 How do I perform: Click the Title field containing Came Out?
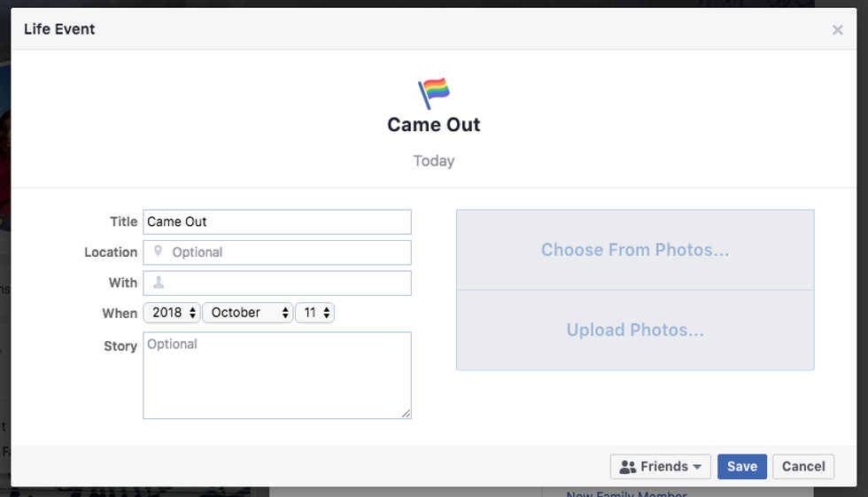pos(276,221)
